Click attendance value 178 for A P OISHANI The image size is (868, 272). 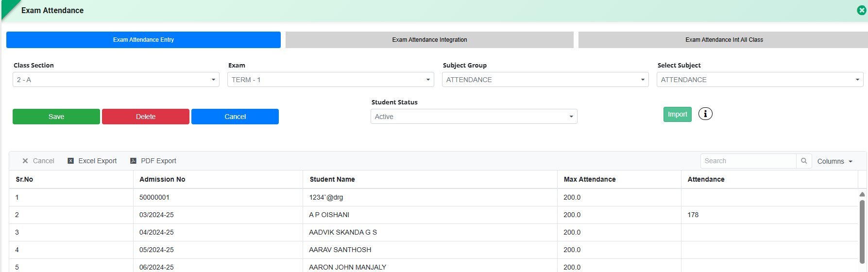pyautogui.click(x=693, y=215)
